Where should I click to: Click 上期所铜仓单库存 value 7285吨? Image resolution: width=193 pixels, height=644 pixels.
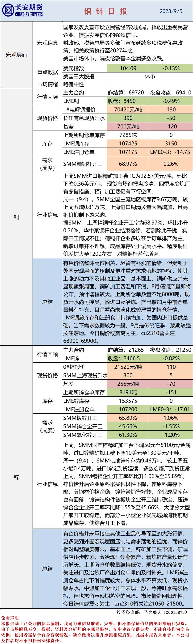(x=128, y=135)
